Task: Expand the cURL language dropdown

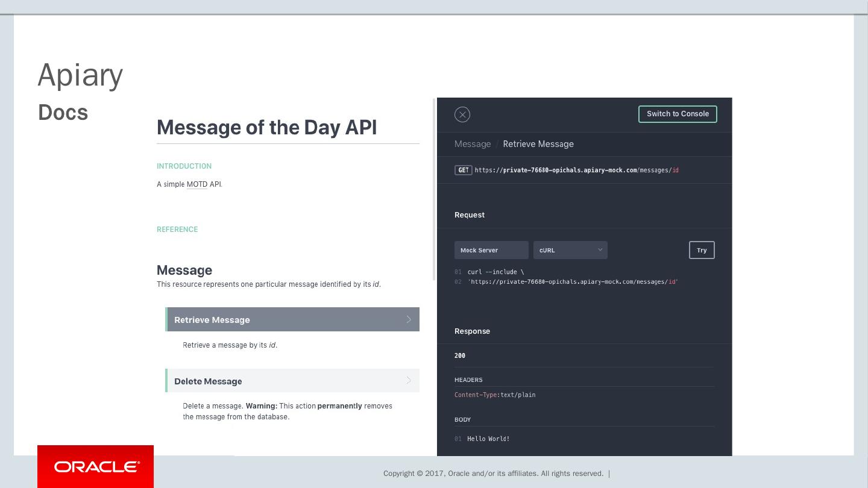Action: point(570,250)
